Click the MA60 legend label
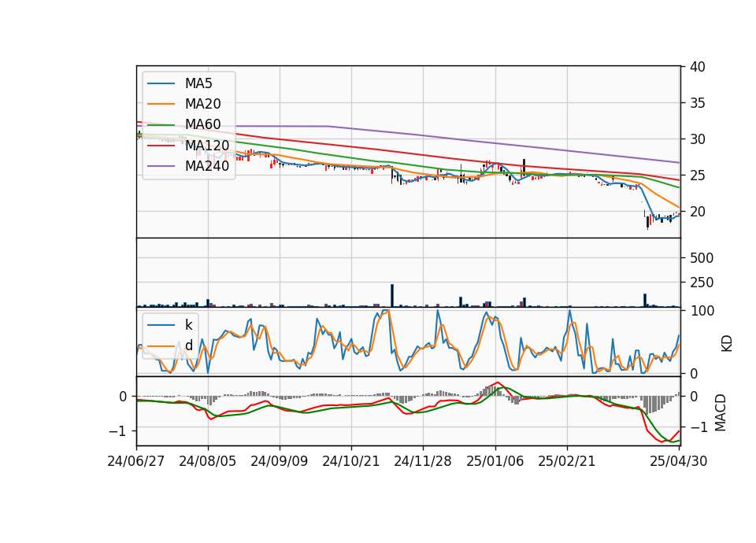This screenshot has width=756, height=543. tap(202, 124)
